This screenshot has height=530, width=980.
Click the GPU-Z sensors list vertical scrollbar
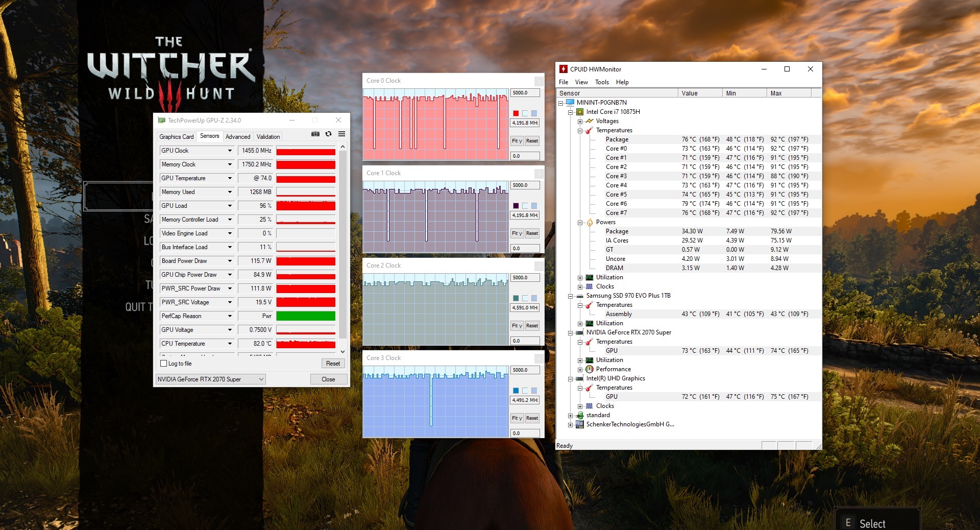tap(342, 249)
